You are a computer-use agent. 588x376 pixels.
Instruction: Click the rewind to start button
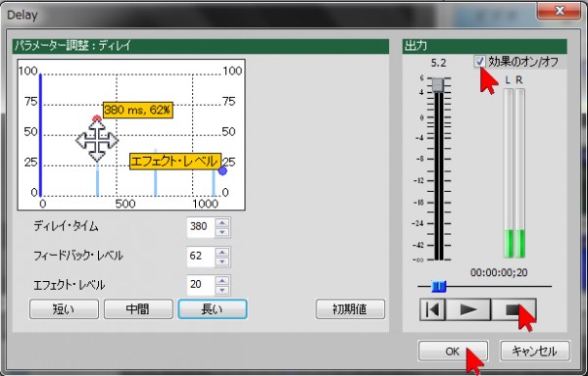point(432,309)
